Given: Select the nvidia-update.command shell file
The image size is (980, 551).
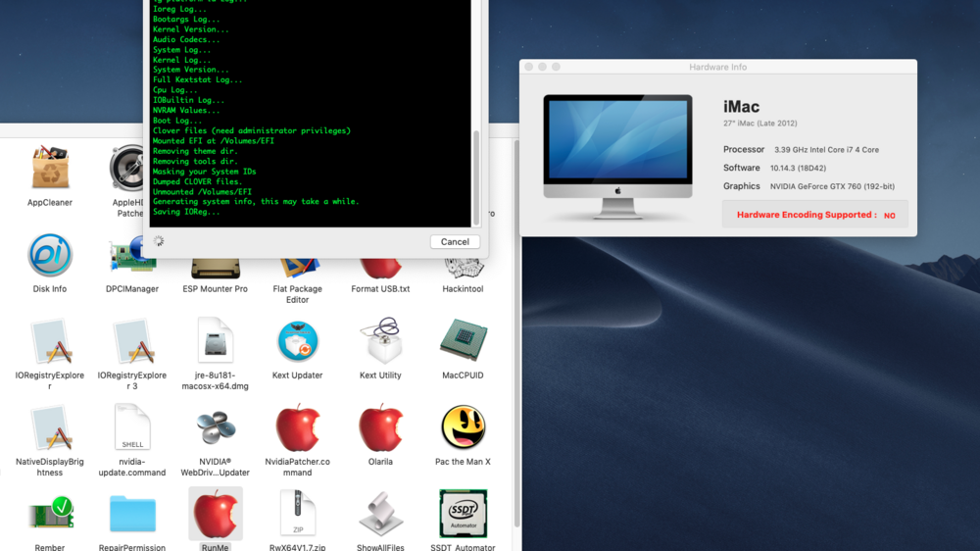Looking at the screenshot, I should 132,427.
